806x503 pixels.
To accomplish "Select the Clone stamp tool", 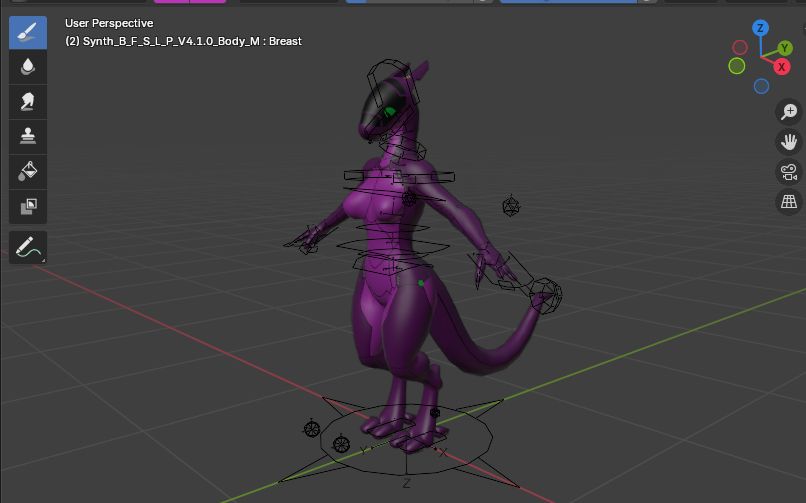I will pyautogui.click(x=28, y=137).
